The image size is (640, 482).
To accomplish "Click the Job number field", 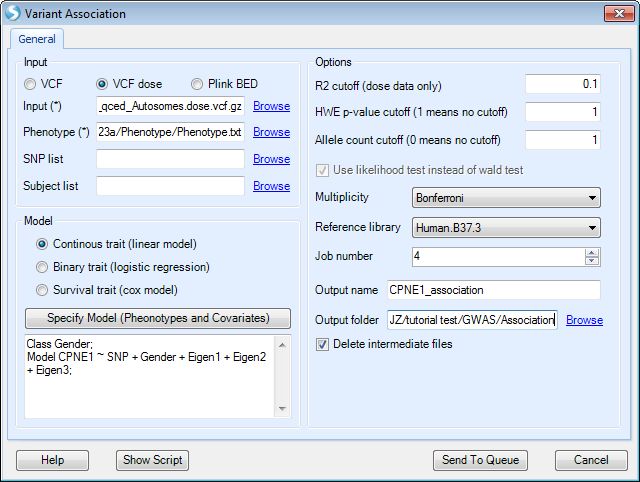I will click(x=498, y=257).
